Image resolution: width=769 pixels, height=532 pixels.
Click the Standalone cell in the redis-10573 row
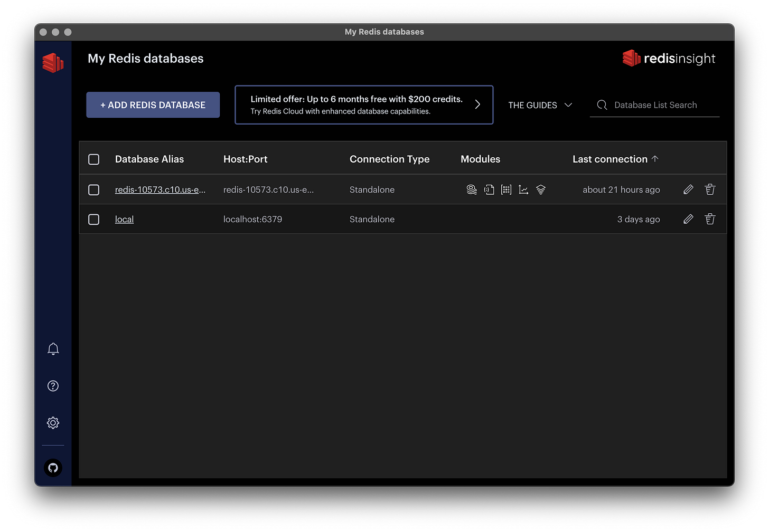(x=372, y=189)
